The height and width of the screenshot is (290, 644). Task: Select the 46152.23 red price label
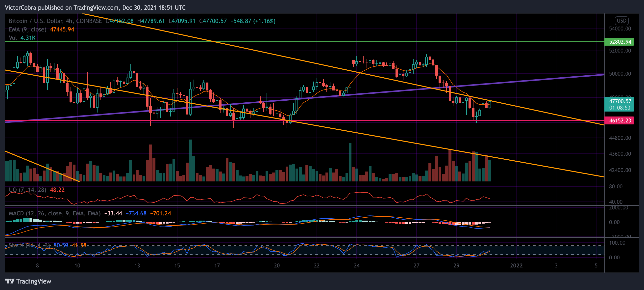pos(619,120)
